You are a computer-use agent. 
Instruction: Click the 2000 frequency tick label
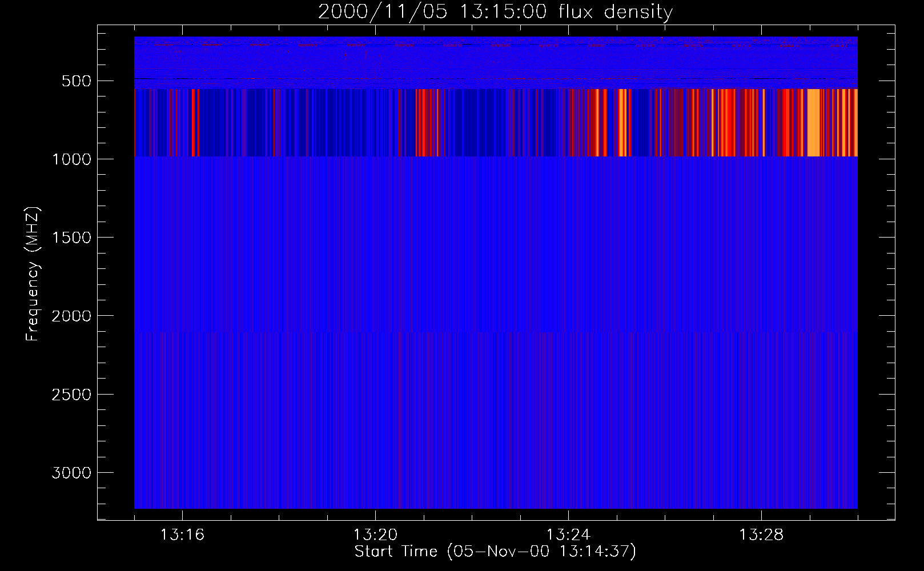(71, 316)
